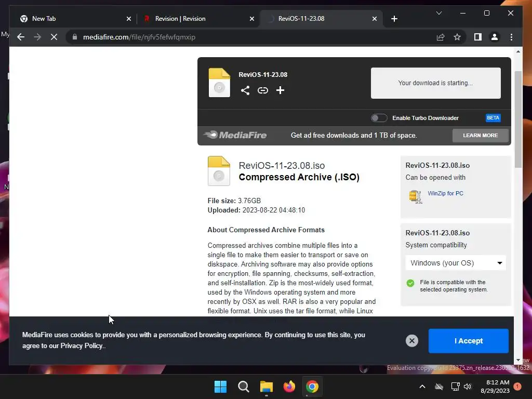This screenshot has height=399, width=532.
Task: Click the green compatibility check icon
Action: (x=410, y=283)
